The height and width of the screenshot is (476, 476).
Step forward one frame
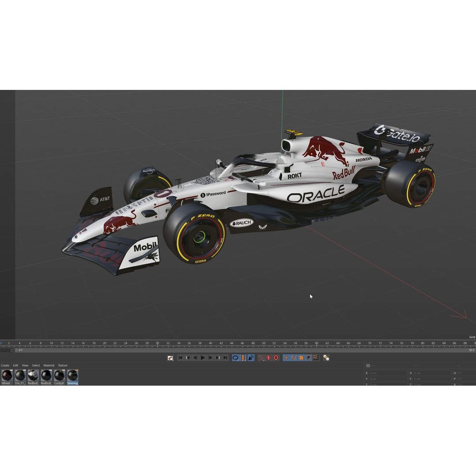pyautogui.click(x=210, y=358)
